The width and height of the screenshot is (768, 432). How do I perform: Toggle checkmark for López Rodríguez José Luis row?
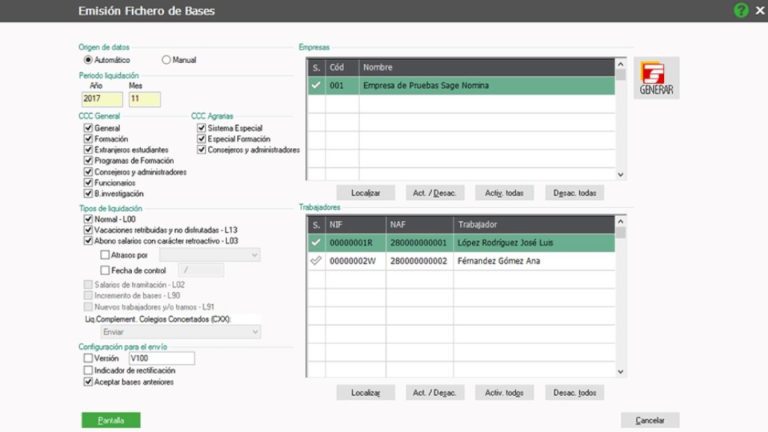point(315,241)
